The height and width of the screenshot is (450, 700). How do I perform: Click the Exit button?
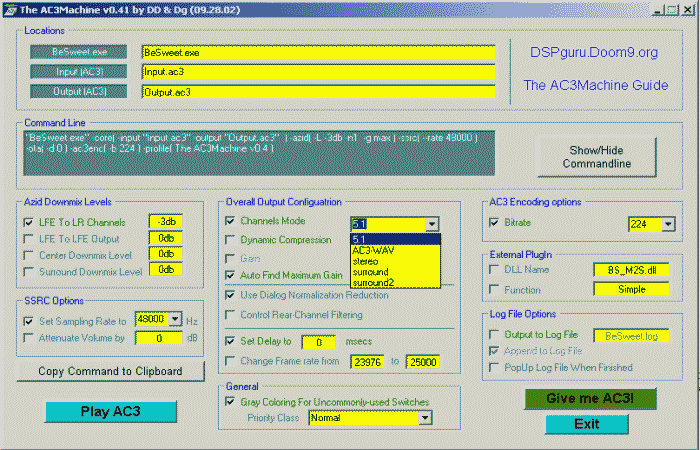pos(586,423)
